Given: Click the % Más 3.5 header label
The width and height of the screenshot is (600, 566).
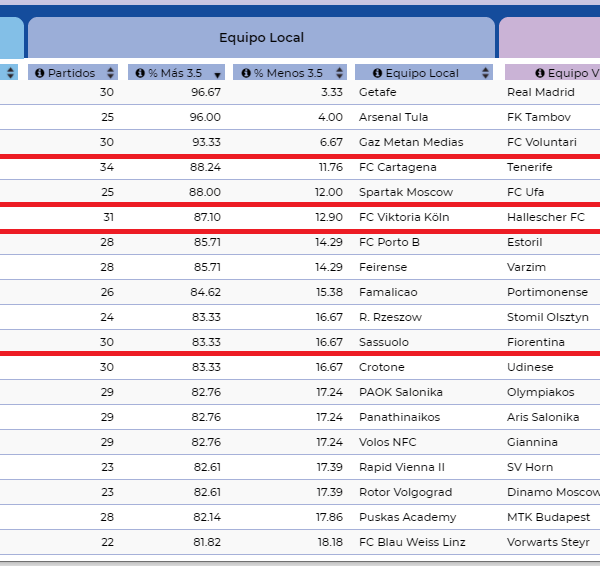Looking at the screenshot, I should click(x=175, y=73).
